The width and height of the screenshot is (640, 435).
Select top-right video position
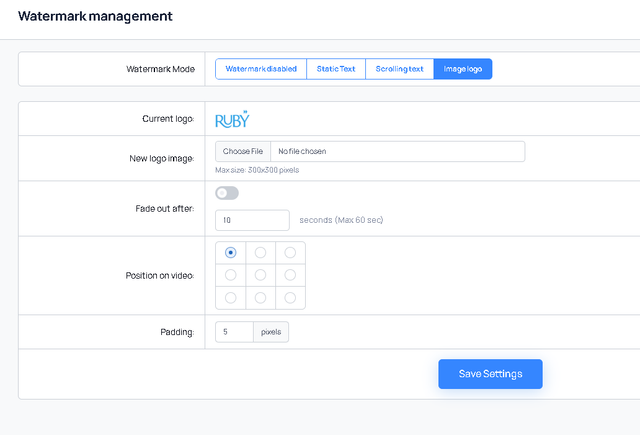(x=290, y=253)
